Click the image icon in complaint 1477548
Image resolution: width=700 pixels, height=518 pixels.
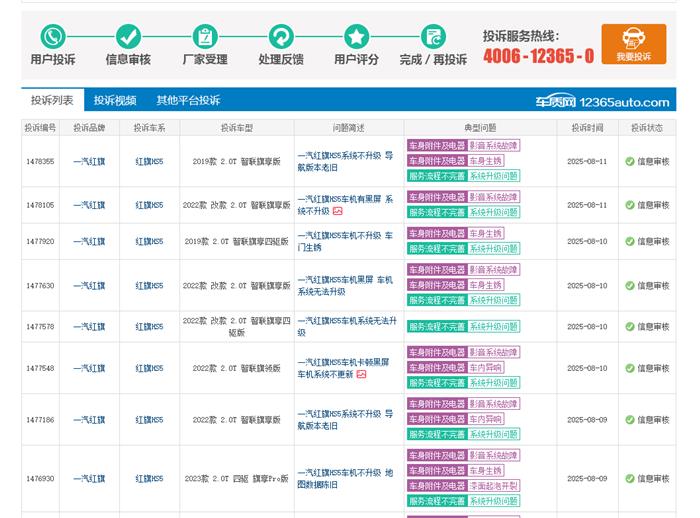(x=361, y=375)
